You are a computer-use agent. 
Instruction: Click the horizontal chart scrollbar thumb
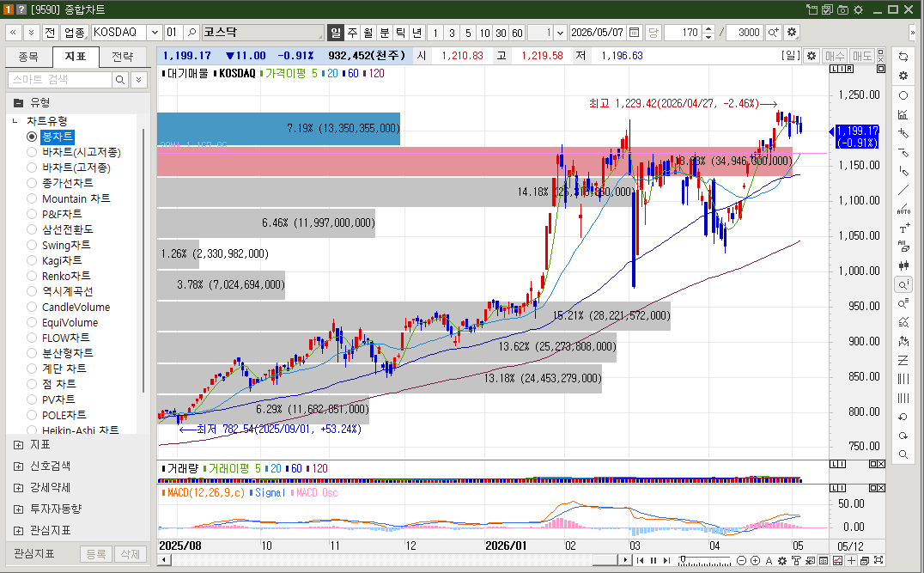pos(605,560)
